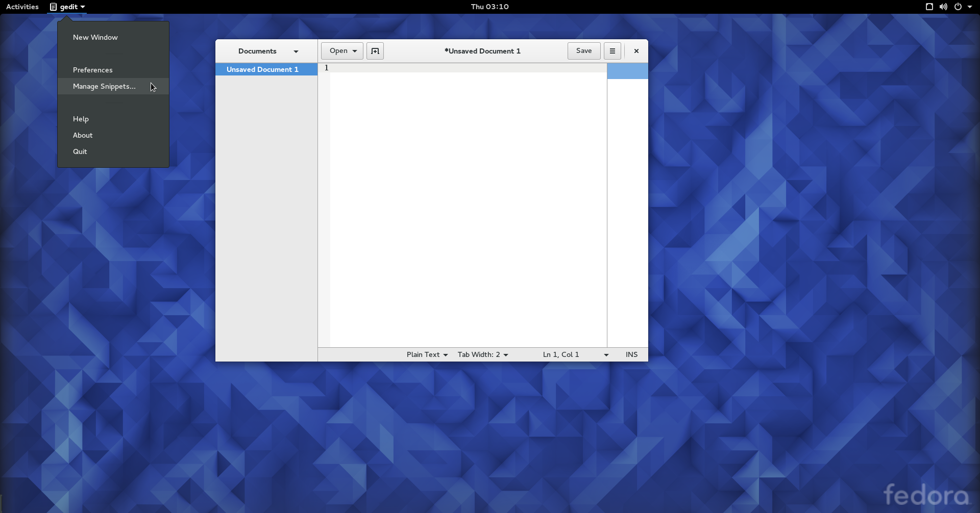Click the window indicator icon in top bar
This screenshot has height=513, width=980.
tap(929, 7)
